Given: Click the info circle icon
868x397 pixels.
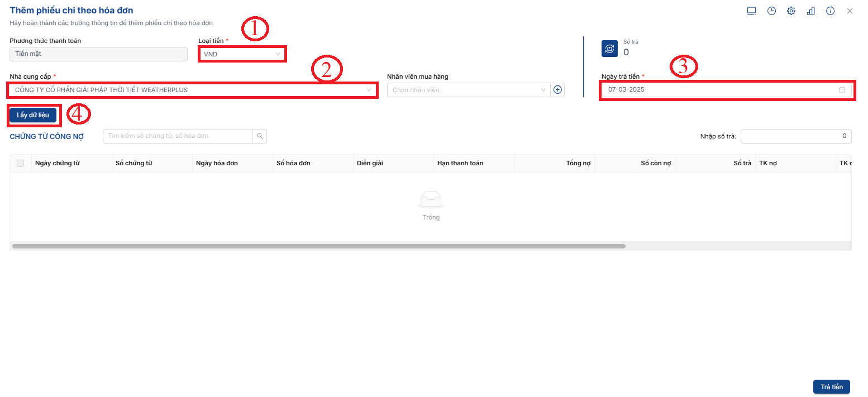Looking at the screenshot, I should [830, 11].
